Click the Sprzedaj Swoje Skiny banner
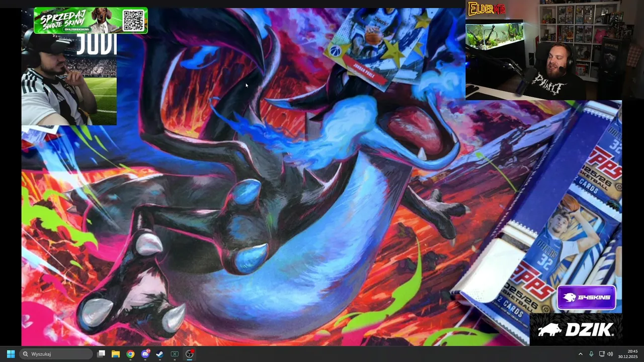The width and height of the screenshot is (644, 362). click(91, 20)
